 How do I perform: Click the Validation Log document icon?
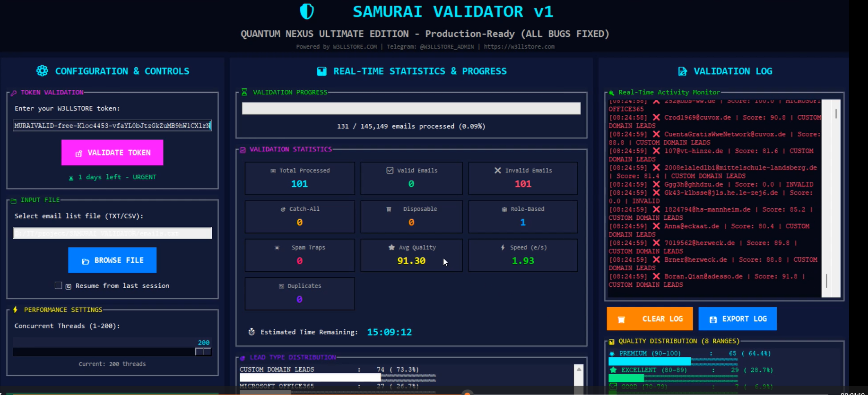pyautogui.click(x=682, y=71)
